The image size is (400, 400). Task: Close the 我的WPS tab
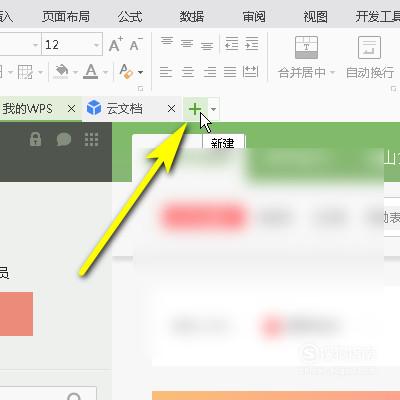coord(71,109)
